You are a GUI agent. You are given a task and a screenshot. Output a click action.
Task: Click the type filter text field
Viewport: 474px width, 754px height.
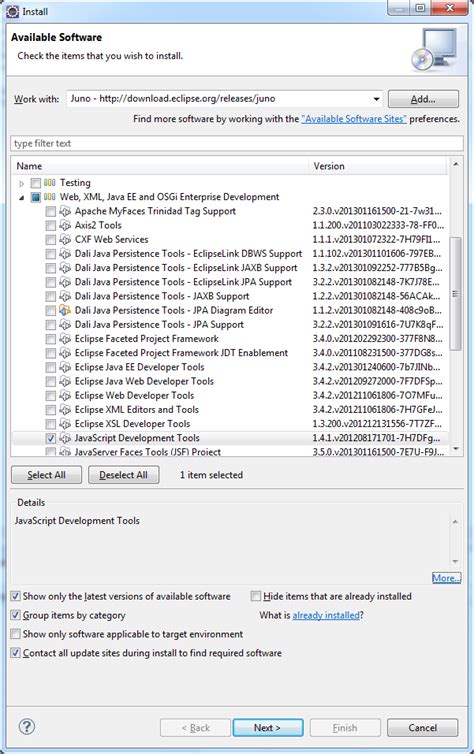coord(237,143)
